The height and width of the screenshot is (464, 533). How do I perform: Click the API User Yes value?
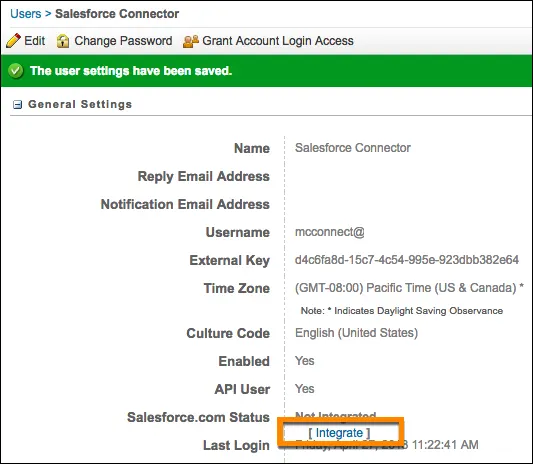click(x=305, y=389)
